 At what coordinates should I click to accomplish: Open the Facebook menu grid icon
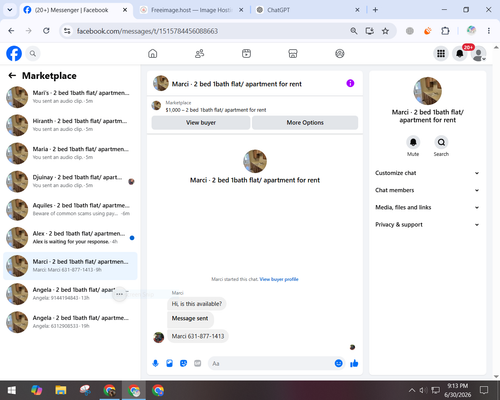(x=441, y=53)
